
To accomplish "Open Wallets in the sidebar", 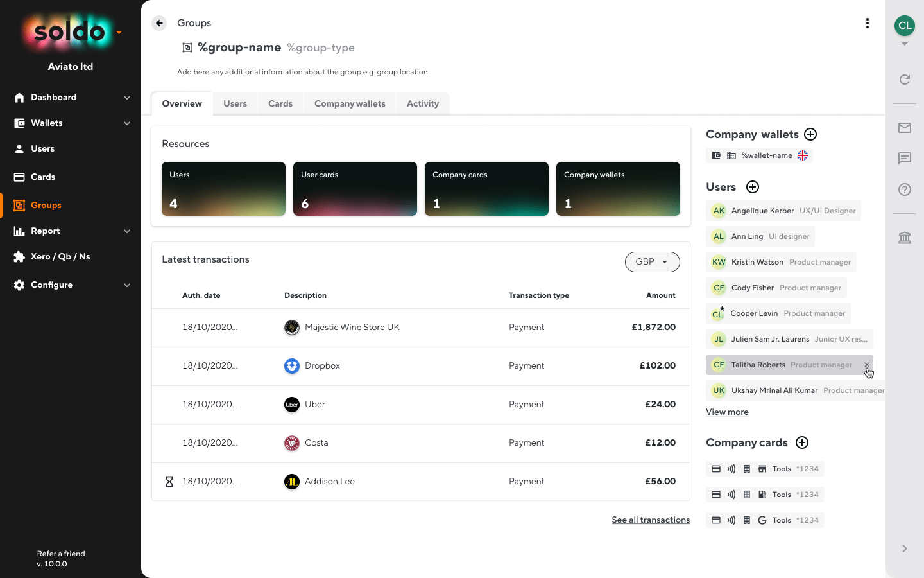I will 47,123.
